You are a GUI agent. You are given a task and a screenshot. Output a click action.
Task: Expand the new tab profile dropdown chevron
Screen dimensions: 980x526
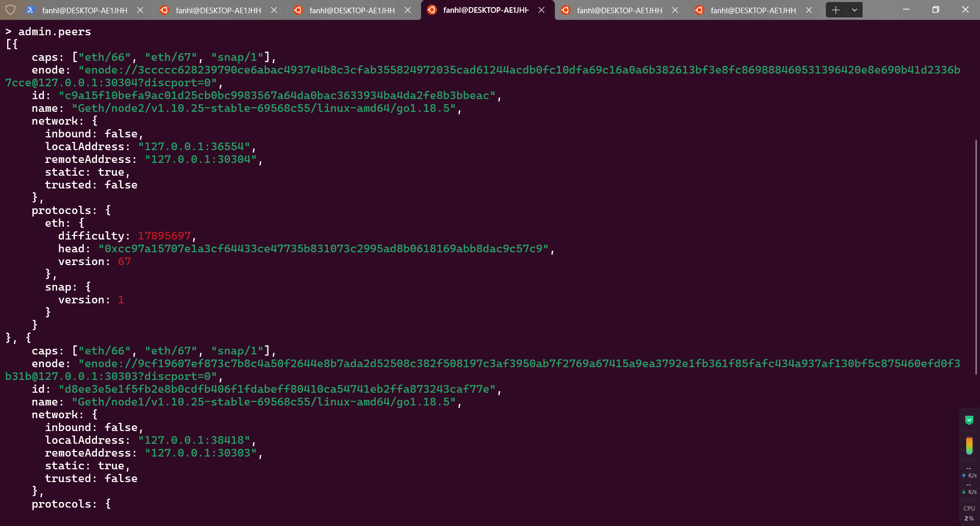click(854, 10)
